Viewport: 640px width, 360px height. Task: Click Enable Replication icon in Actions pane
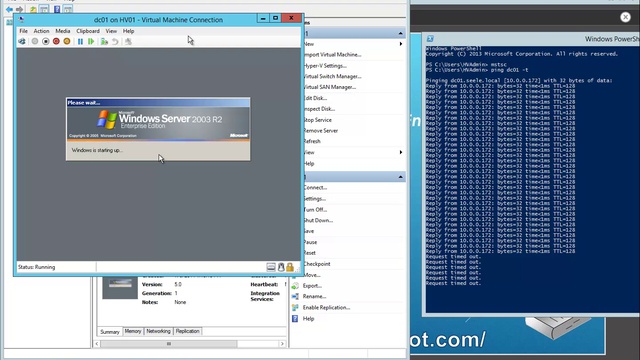coord(295,307)
